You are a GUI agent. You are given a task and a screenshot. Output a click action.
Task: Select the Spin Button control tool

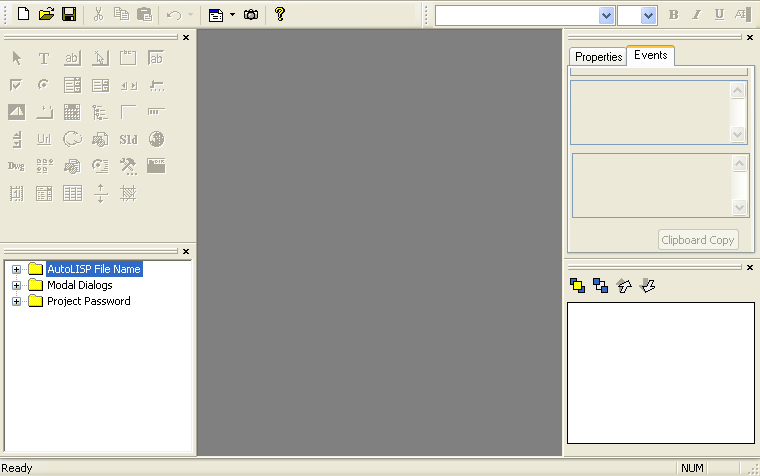point(17,140)
